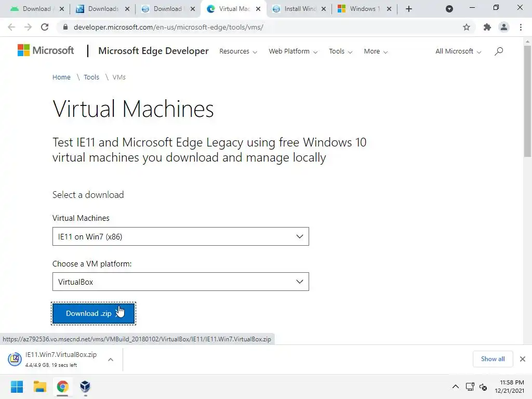Expand the Resources menu
The height and width of the screenshot is (399, 532).
pyautogui.click(x=238, y=51)
